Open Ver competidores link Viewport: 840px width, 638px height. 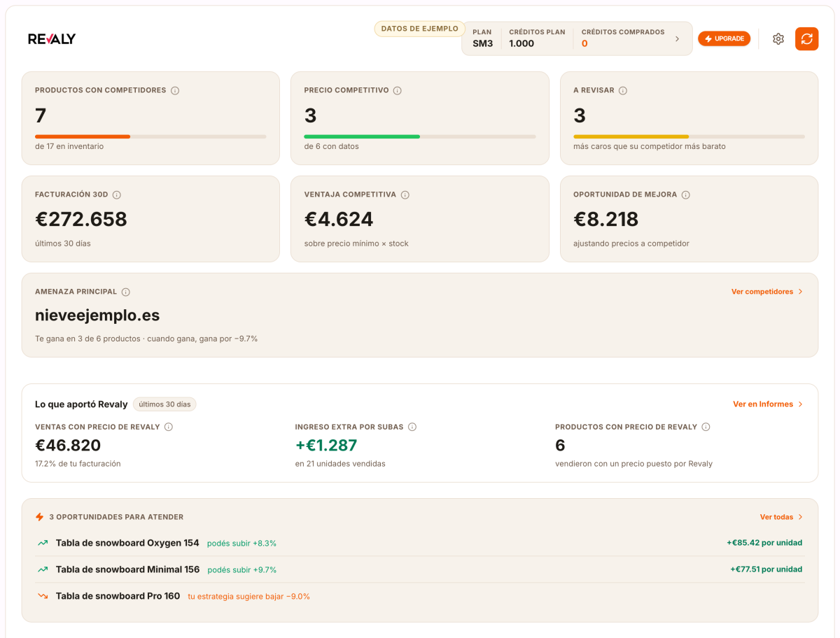click(x=767, y=292)
